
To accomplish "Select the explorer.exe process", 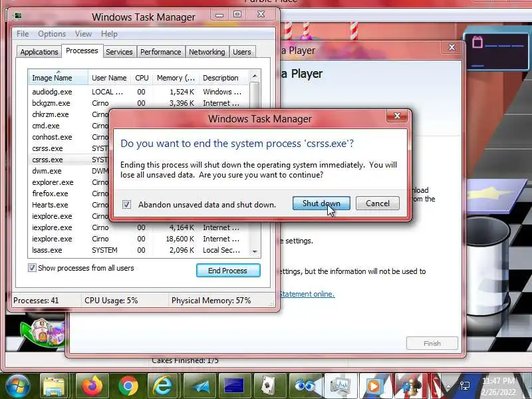I will point(70,182).
